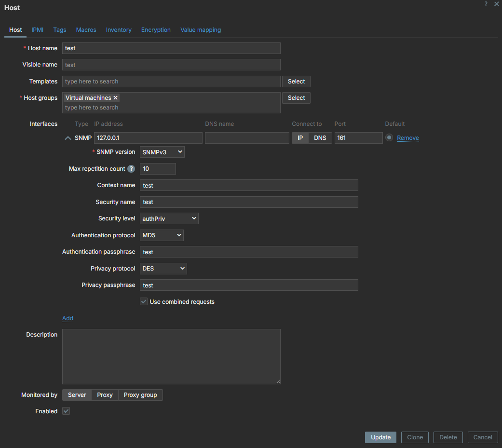
Task: Toggle Use combined requests checkbox
Action: pyautogui.click(x=144, y=302)
